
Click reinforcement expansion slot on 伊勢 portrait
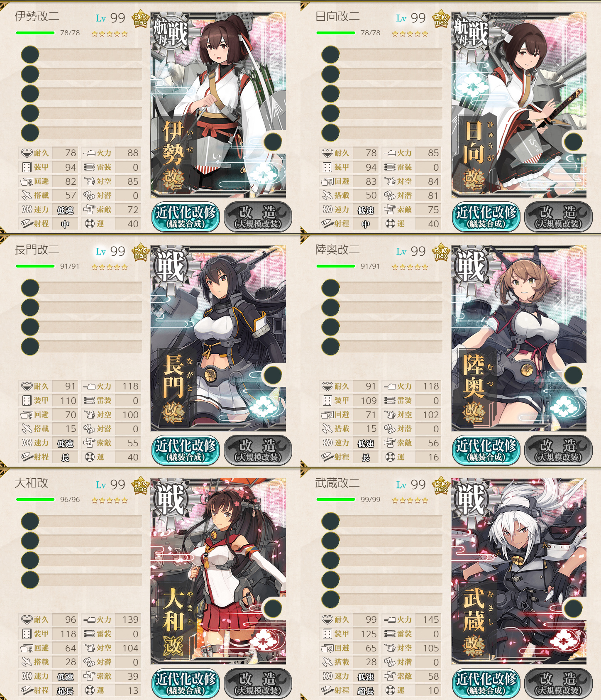point(273,142)
